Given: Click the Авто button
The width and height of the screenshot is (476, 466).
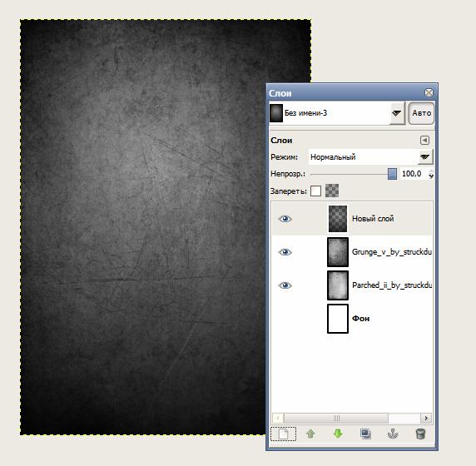Looking at the screenshot, I should click(421, 113).
